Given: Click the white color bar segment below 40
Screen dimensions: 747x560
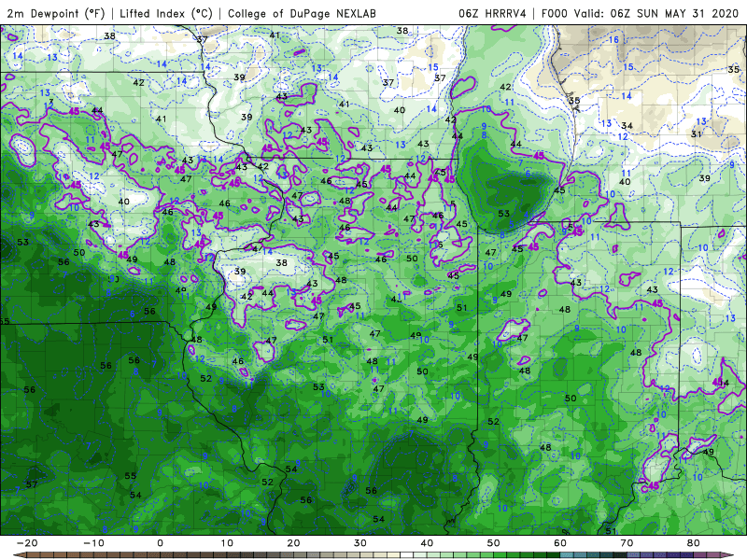Looking at the screenshot, I should 407,555.
